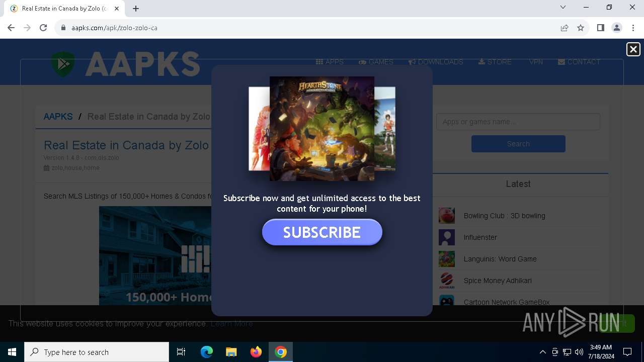The width and height of the screenshot is (644, 362).
Task: Expand the tab search dropdown
Action: pos(563,7)
